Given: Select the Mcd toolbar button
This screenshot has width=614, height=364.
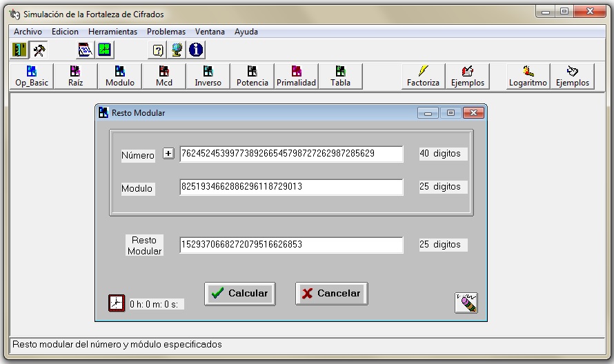Looking at the screenshot, I should 164,76.
